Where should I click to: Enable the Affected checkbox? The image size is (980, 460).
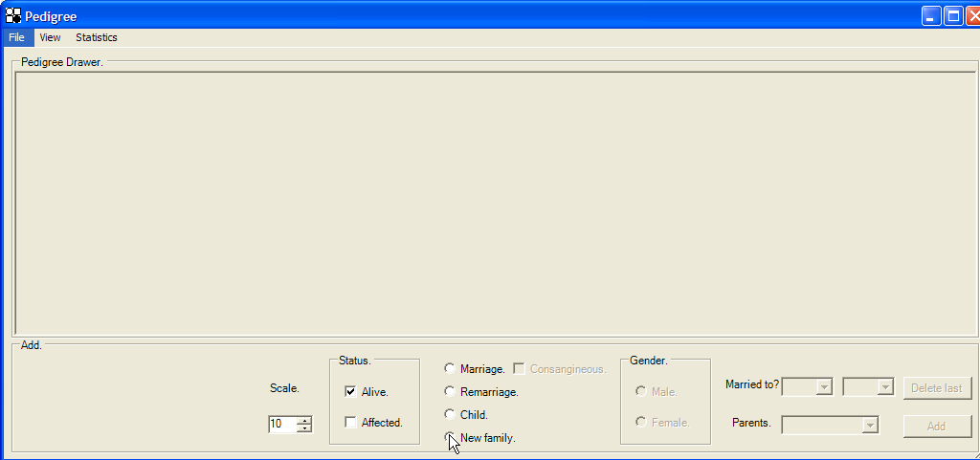tap(350, 423)
